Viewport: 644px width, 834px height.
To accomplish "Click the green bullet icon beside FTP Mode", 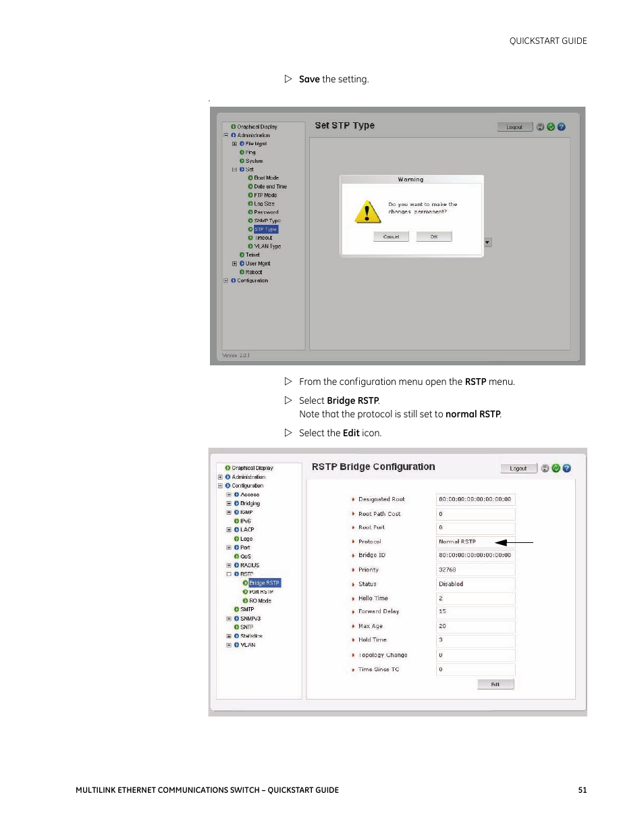I will (x=250, y=195).
